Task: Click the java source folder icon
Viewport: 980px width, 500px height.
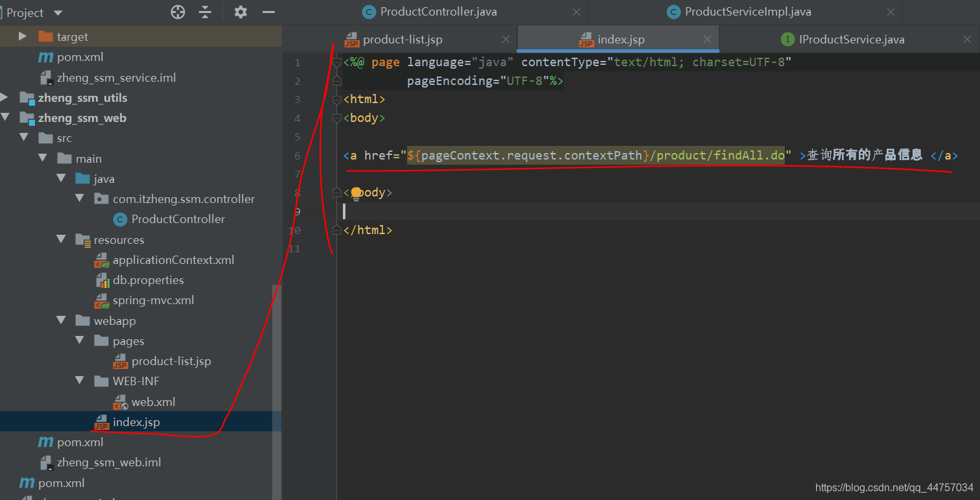Action: click(82, 178)
